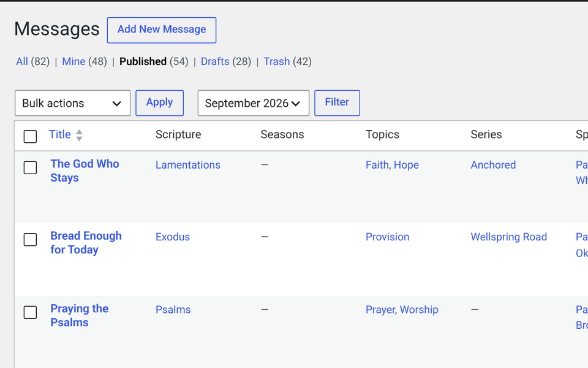
Task: Apply the selected bulk action
Action: tap(159, 102)
